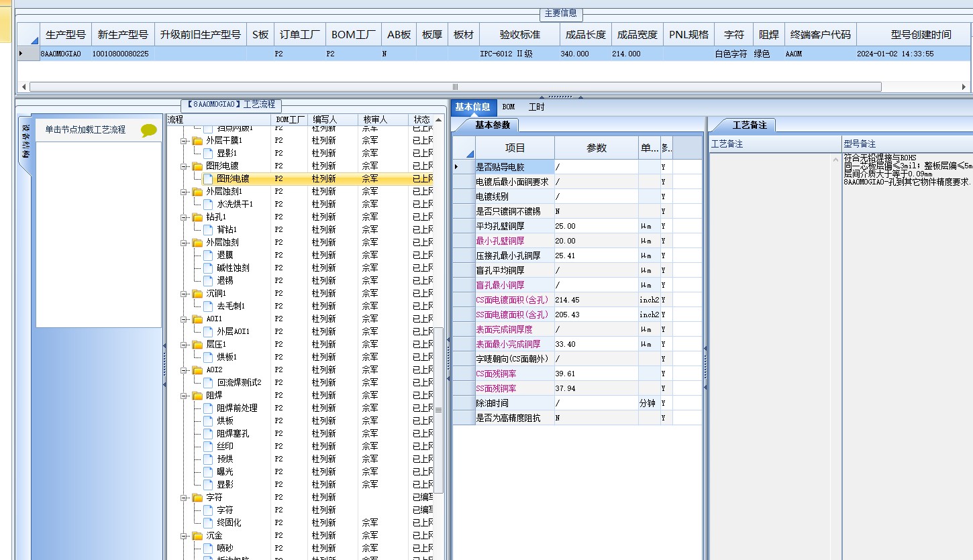Click the 碱性蚀刻 document icon
This screenshot has width=973, height=560.
pyautogui.click(x=208, y=268)
